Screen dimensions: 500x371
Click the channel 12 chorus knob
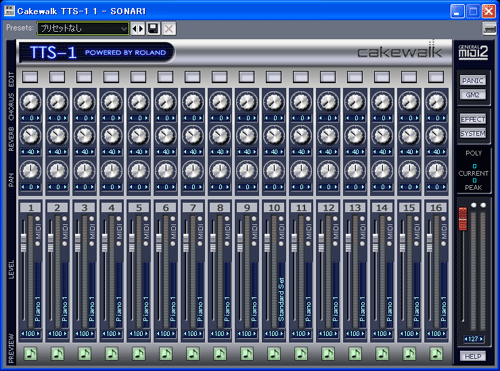pyautogui.click(x=328, y=102)
